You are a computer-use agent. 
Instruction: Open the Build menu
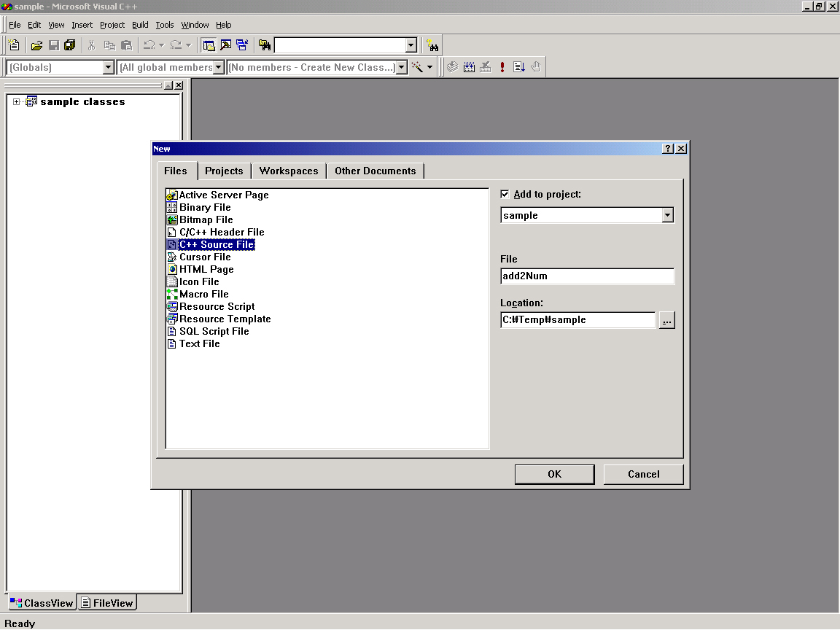coord(140,25)
